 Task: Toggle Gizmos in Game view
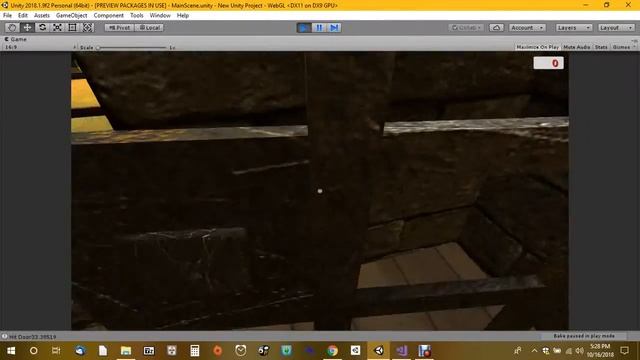tap(621, 47)
